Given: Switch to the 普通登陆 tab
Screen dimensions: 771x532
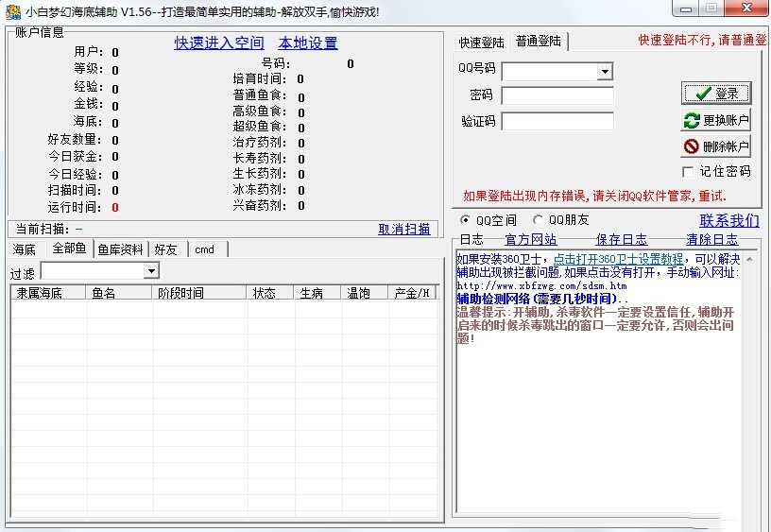Looking at the screenshot, I should click(539, 42).
